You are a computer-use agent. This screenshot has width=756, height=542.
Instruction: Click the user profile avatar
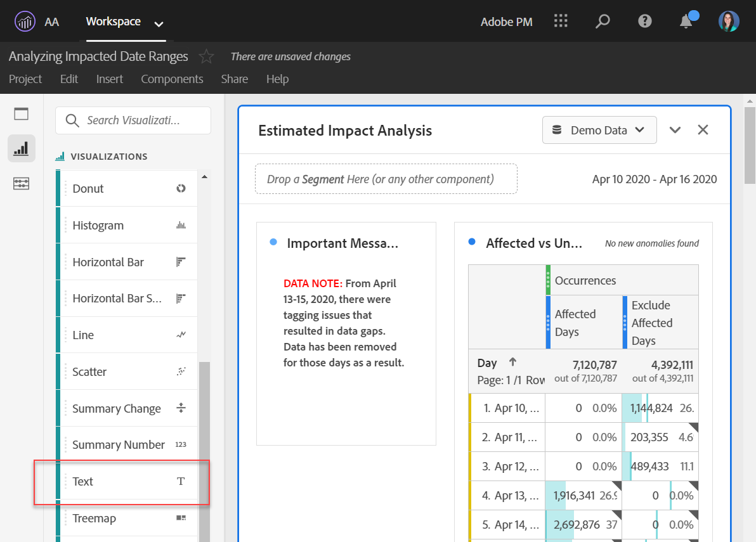pyautogui.click(x=729, y=22)
